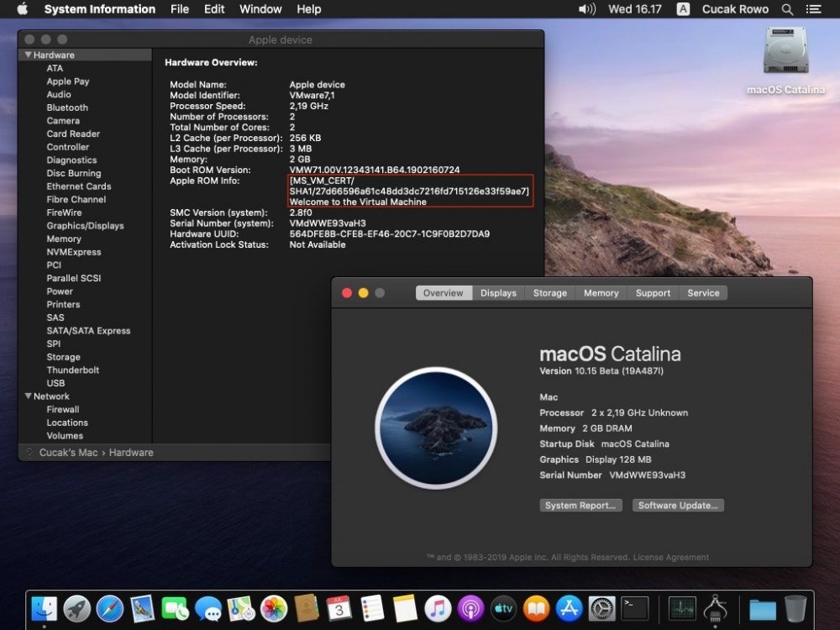This screenshot has height=630, width=840.
Task: Select Ethernet Cards in sidebar
Action: click(79, 186)
